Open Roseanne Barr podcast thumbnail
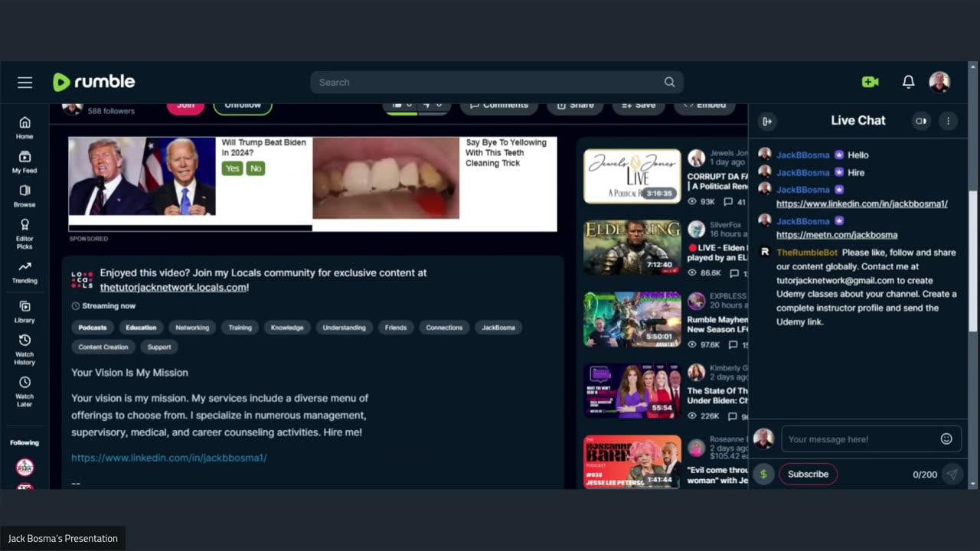This screenshot has width=980, height=551. pyautogui.click(x=632, y=462)
